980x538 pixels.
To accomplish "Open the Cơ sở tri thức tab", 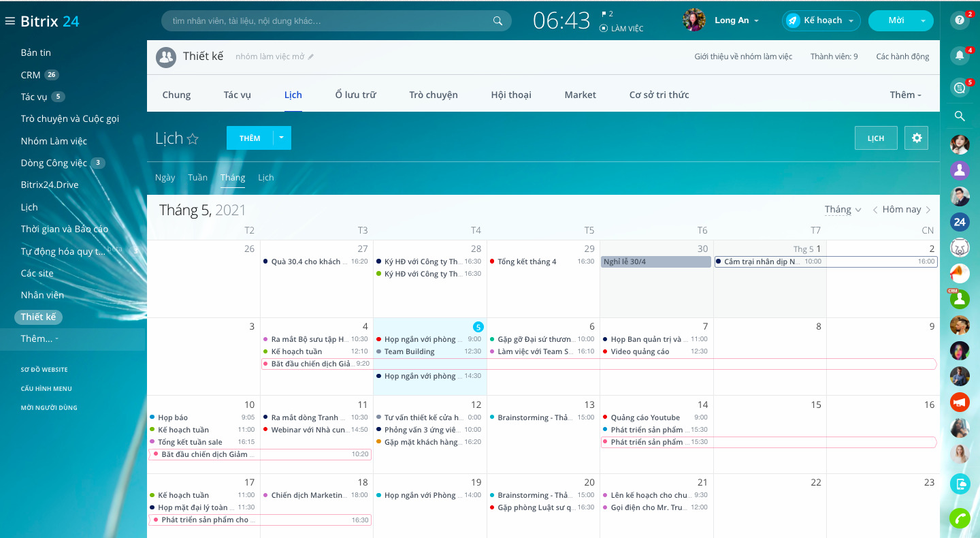I will click(x=659, y=95).
